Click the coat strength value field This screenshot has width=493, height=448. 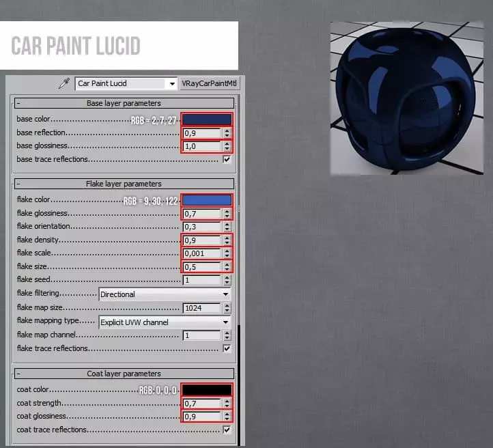coord(202,404)
